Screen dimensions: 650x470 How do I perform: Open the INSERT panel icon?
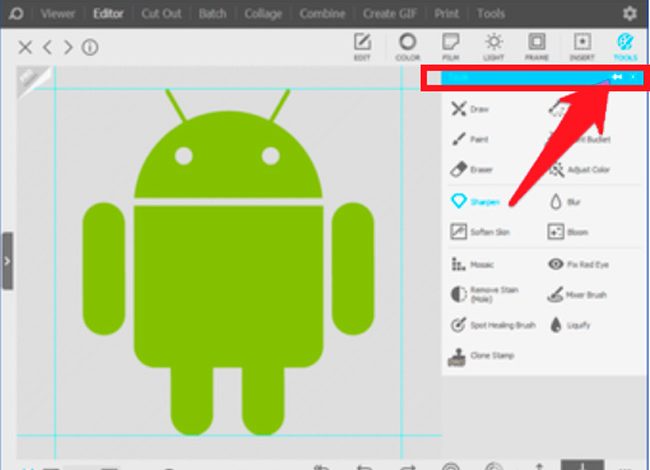582,46
